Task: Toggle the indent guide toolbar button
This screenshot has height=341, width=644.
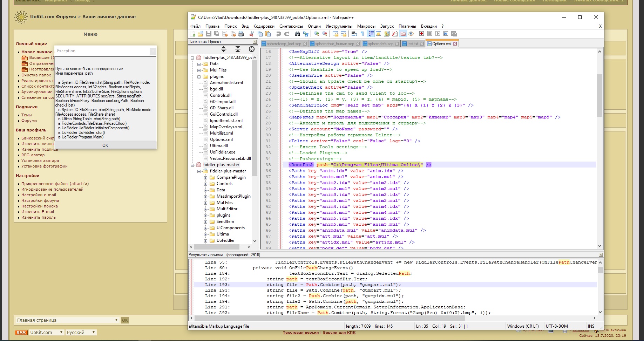Action: point(371,34)
